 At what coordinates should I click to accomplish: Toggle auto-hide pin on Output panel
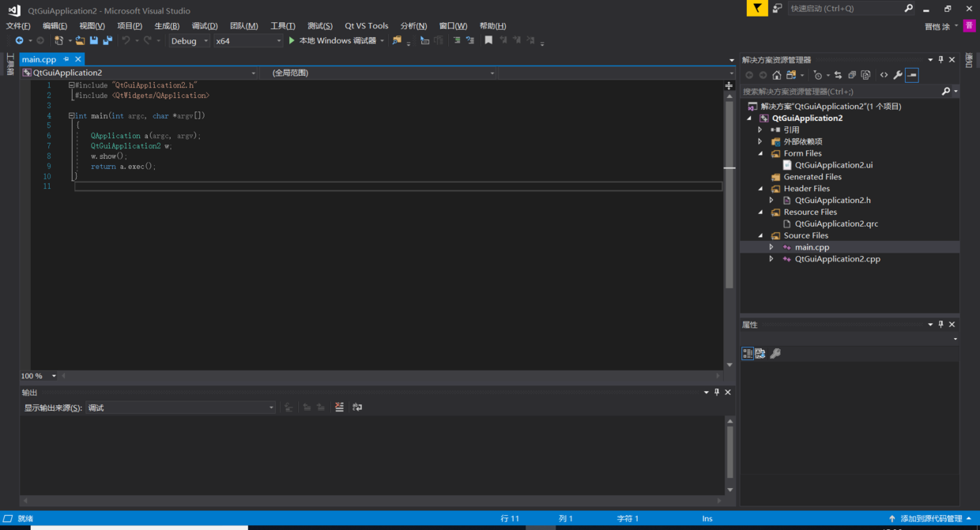(x=717, y=393)
